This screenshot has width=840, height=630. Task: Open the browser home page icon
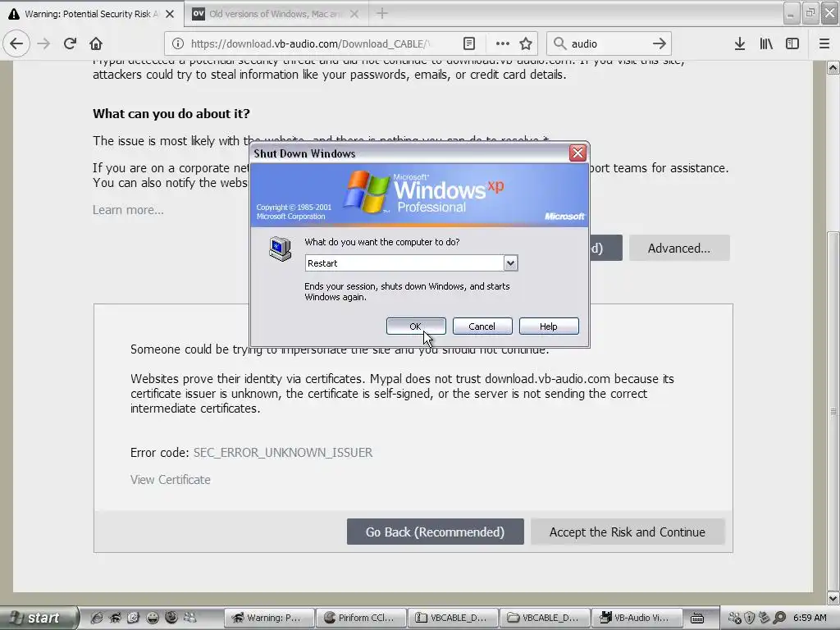[x=96, y=43]
